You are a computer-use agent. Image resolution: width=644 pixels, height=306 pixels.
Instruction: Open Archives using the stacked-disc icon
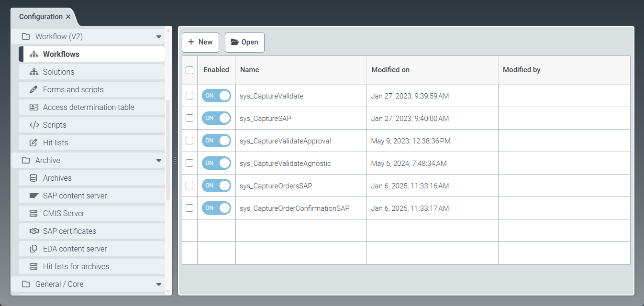(x=33, y=178)
